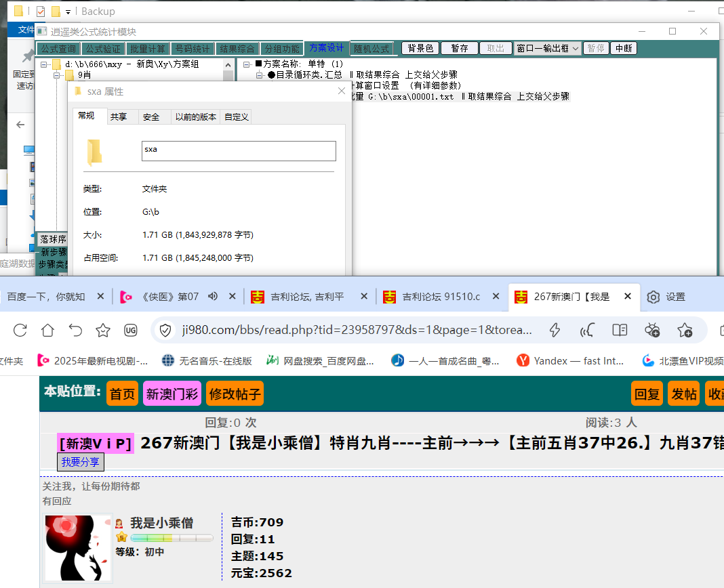The height and width of the screenshot is (588, 724).
Task: Open the 窗口一输出框 dropdown
Action: (547, 48)
